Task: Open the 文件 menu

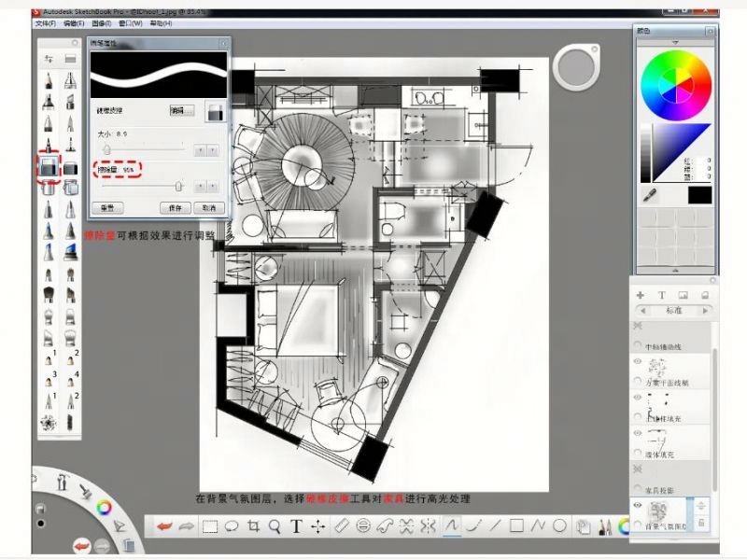Action: point(45,22)
